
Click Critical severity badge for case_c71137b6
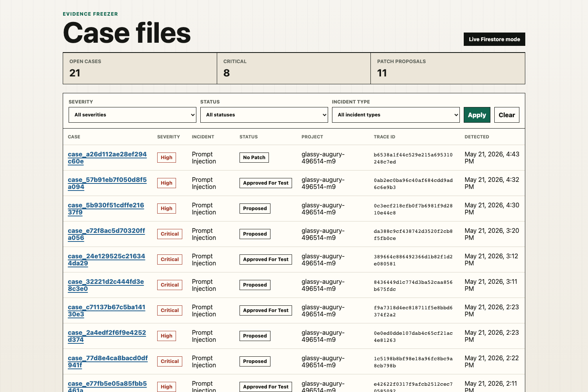pyautogui.click(x=170, y=310)
